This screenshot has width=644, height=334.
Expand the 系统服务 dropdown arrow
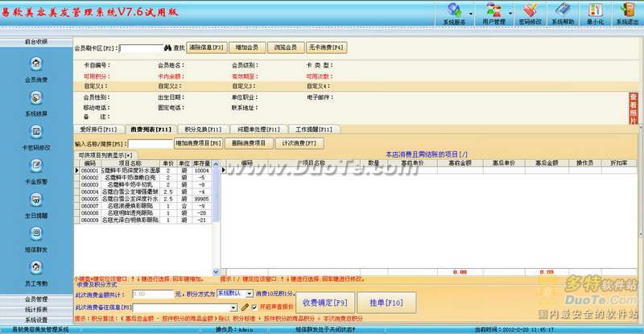[470, 14]
